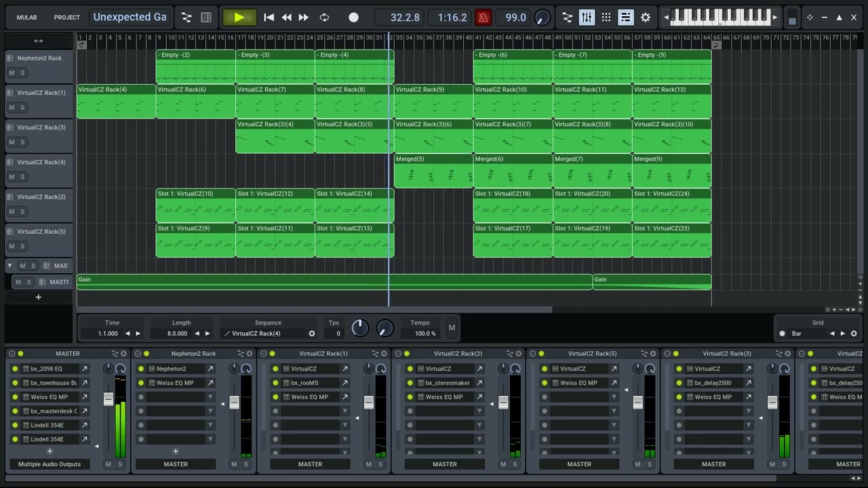
Task: Solo the VirtualCZ Rack(2) track
Action: point(22,211)
